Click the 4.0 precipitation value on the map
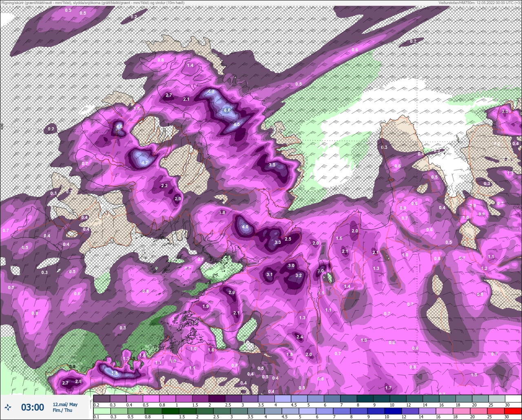522x420 pixels. point(245,227)
